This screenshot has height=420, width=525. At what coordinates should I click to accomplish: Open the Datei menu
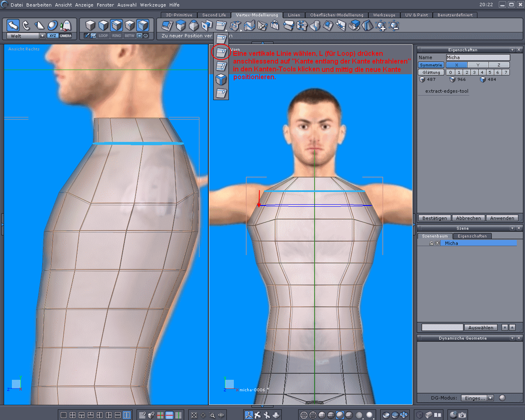pyautogui.click(x=17, y=5)
